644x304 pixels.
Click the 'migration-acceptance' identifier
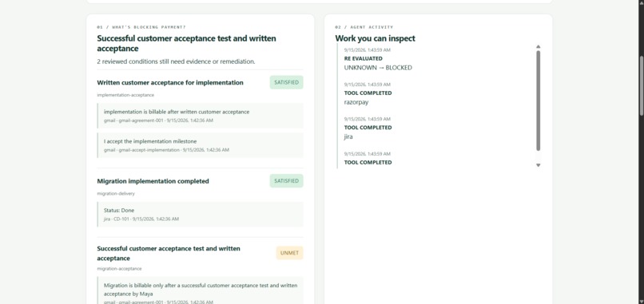point(119,269)
